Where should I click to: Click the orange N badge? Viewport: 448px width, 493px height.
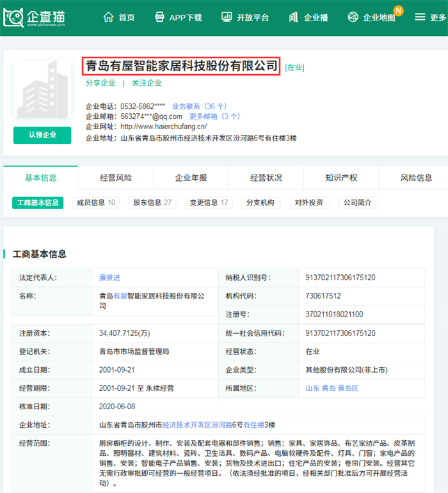click(x=398, y=11)
